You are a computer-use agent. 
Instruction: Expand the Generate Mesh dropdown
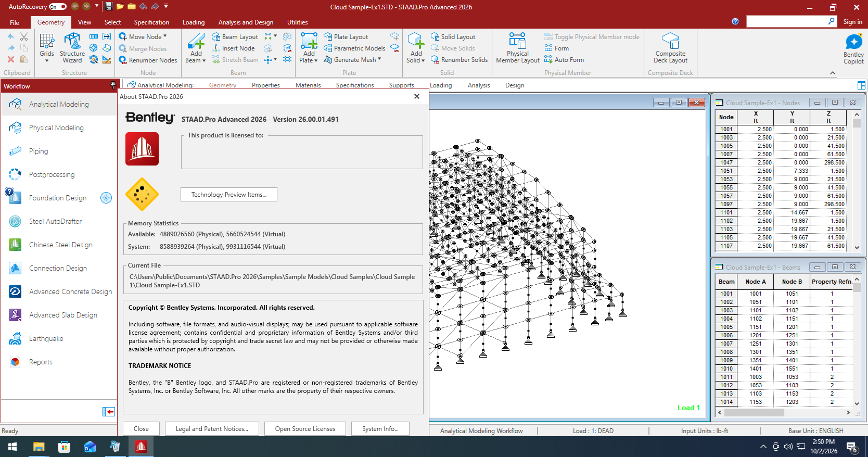click(x=379, y=59)
